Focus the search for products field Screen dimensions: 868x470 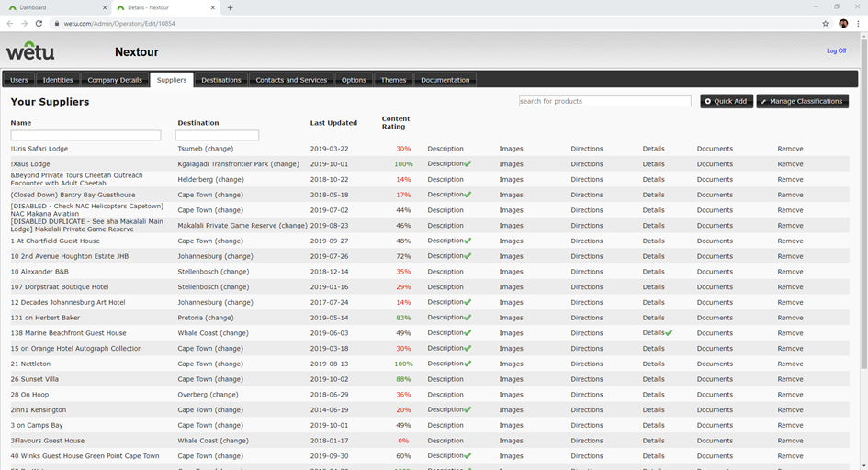(604, 101)
